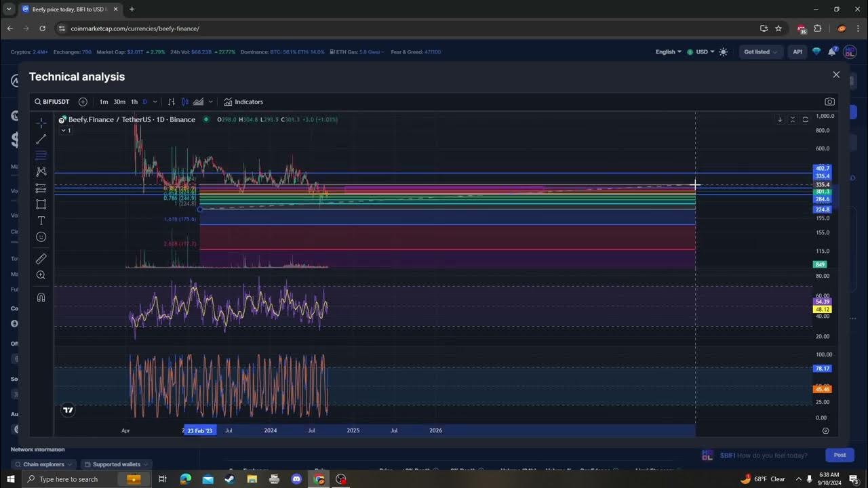Toggle magnet mode tool
This screenshot has height=488, width=868.
tap(41, 298)
